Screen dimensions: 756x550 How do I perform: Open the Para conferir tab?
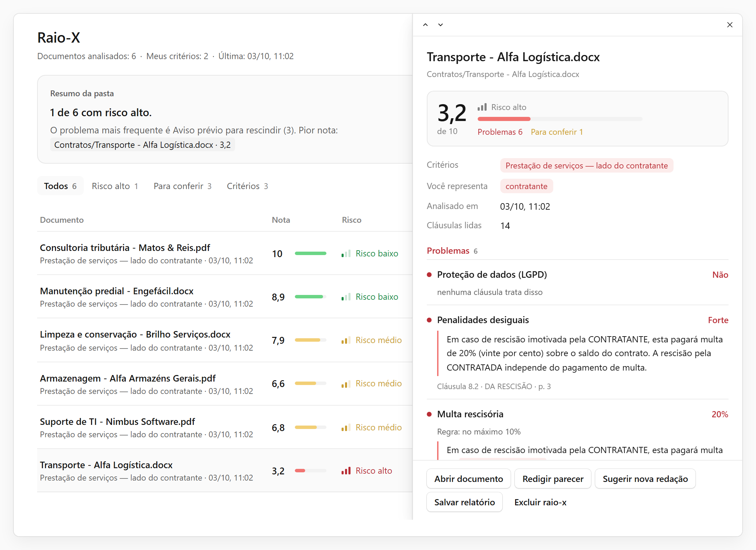pyautogui.click(x=182, y=186)
